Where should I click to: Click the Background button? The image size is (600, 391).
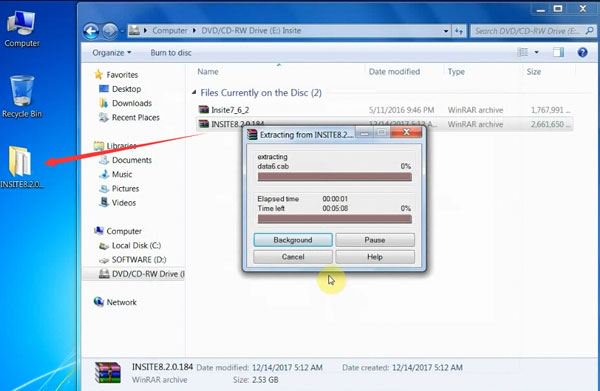click(293, 240)
